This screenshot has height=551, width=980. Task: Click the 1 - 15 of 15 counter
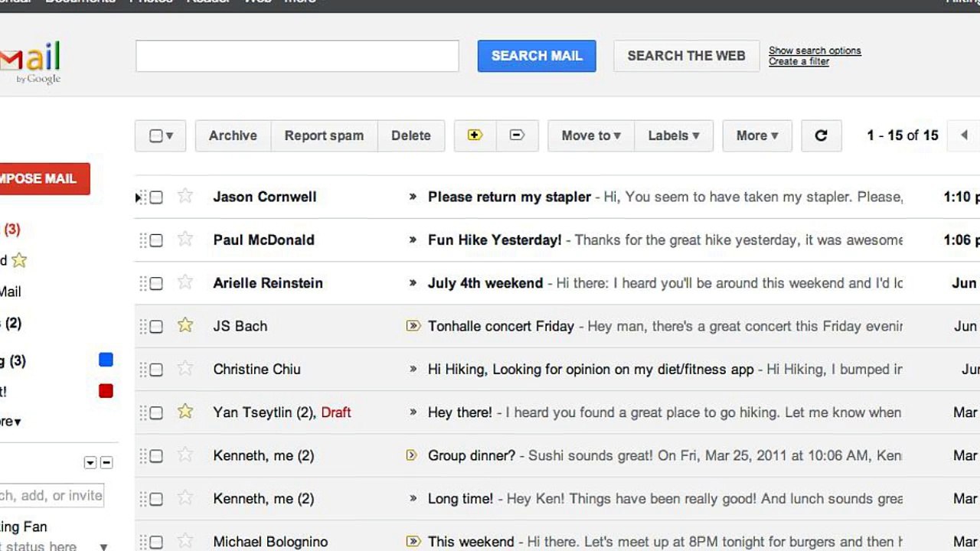click(903, 135)
